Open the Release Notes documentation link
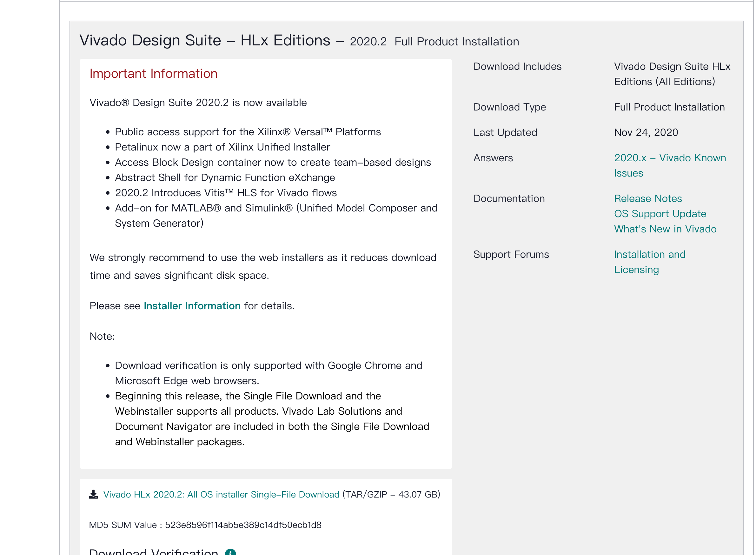The image size is (756, 555). (648, 198)
